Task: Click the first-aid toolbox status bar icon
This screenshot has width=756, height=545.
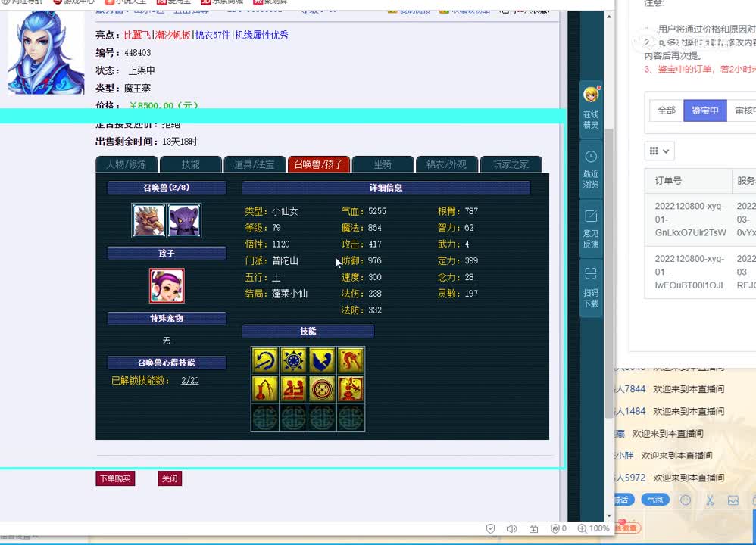Action: tap(533, 528)
